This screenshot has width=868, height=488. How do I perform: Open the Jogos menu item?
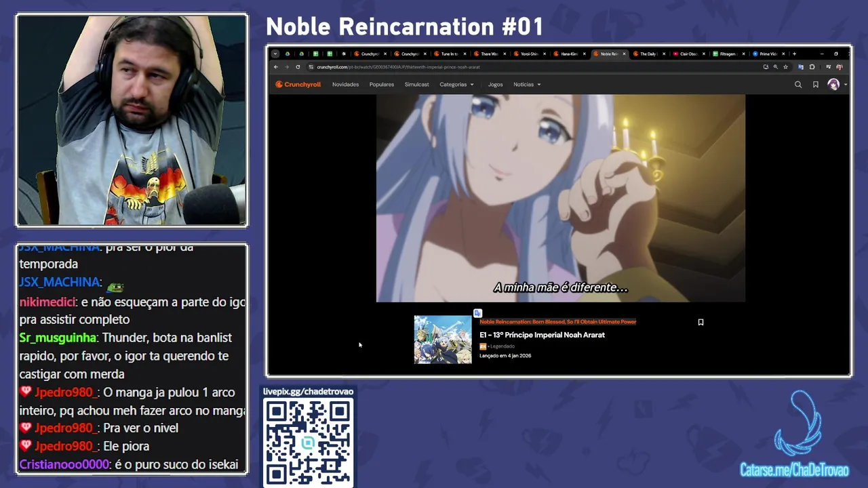496,85
